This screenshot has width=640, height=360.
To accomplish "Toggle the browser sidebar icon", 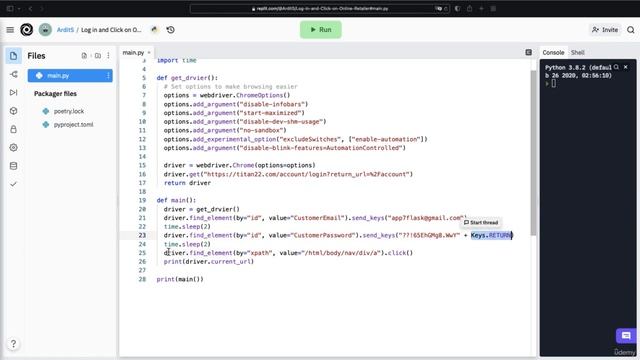I will point(10,9).
